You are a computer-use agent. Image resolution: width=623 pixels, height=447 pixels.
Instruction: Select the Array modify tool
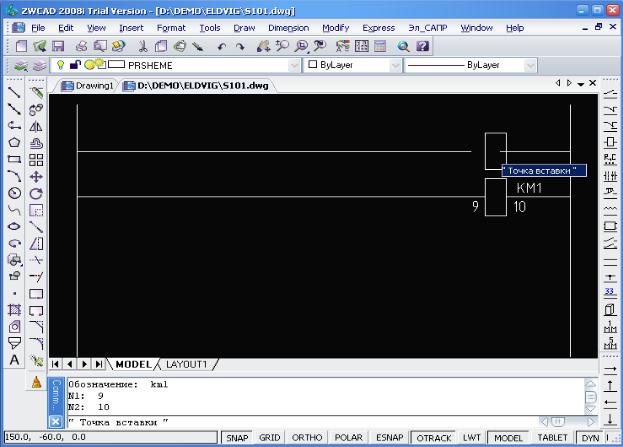pos(36,159)
